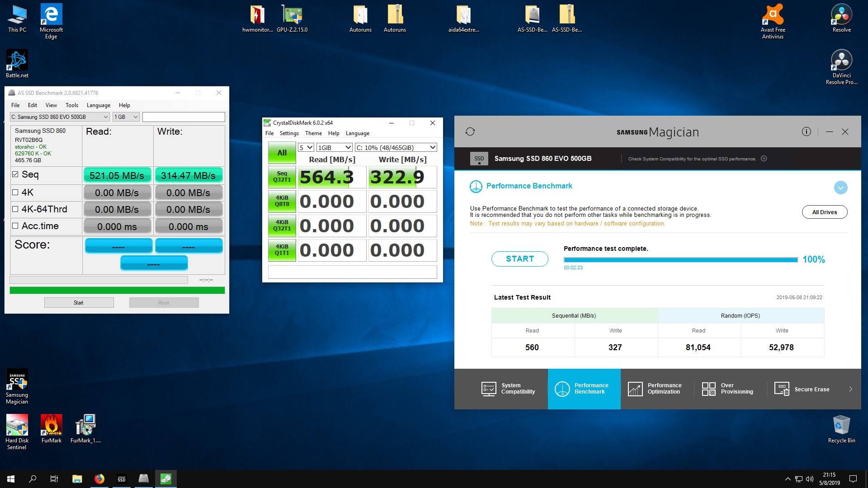Click START in Samsung Magician benchmark
The image size is (868, 488).
520,259
